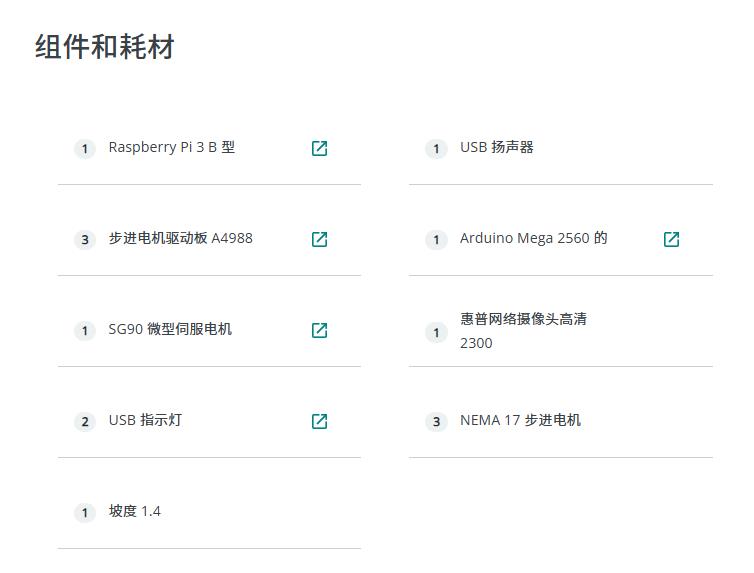Open external link for SG90 微型伺服电机
The image size is (754, 573).
pyautogui.click(x=319, y=330)
